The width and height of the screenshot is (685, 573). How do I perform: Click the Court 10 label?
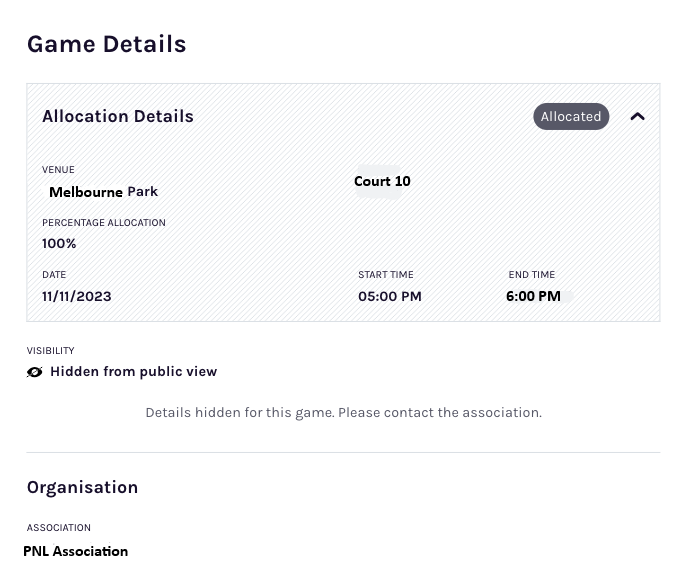pyautogui.click(x=382, y=181)
